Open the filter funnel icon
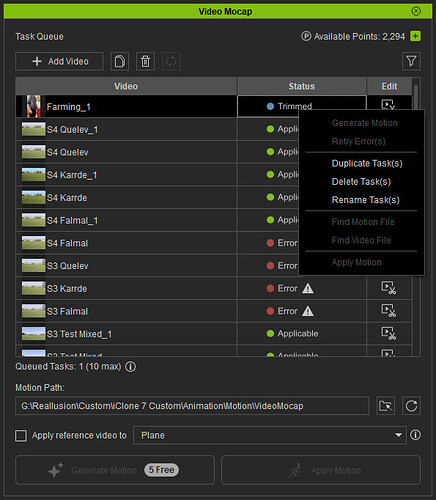The width and height of the screenshot is (436, 500). click(411, 61)
